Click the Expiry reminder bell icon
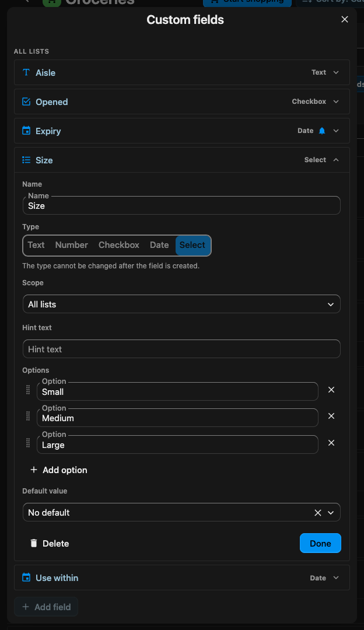This screenshot has width=364, height=630. (x=322, y=131)
